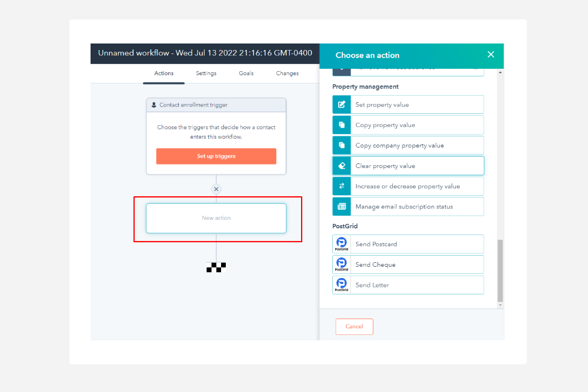Click the Manage email subscription icon
This screenshot has height=392, width=588.
coord(342,206)
